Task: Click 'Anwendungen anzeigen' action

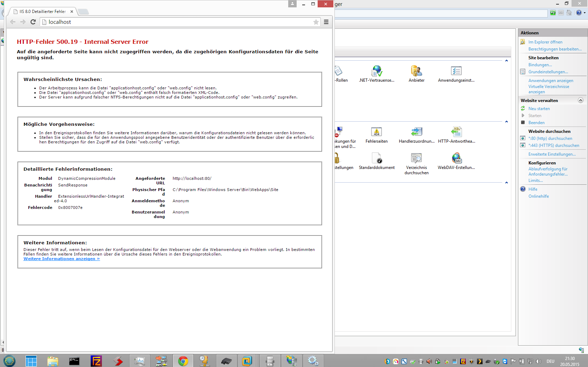Action: tap(551, 81)
